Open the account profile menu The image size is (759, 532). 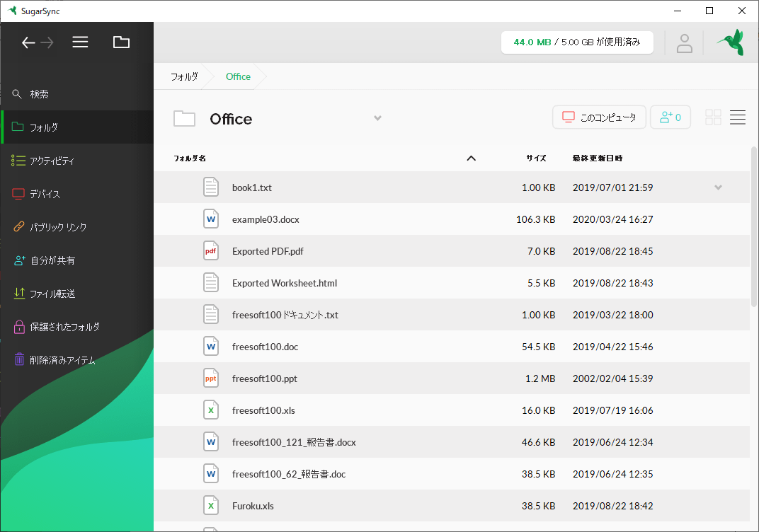coord(684,42)
